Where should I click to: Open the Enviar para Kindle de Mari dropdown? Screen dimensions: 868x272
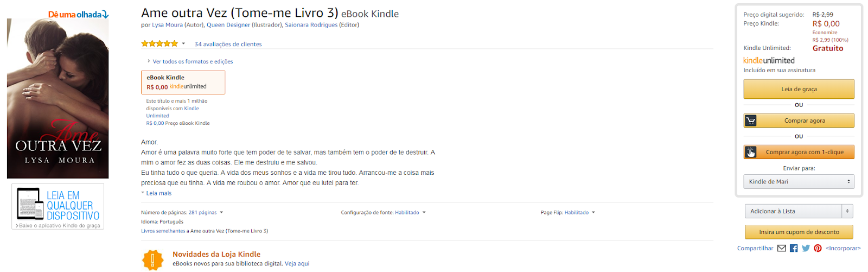[799, 181]
